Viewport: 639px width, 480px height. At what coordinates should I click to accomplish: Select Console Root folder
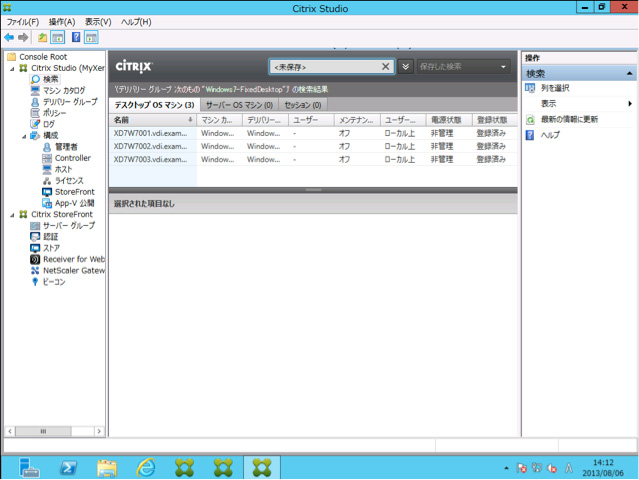[x=43, y=57]
